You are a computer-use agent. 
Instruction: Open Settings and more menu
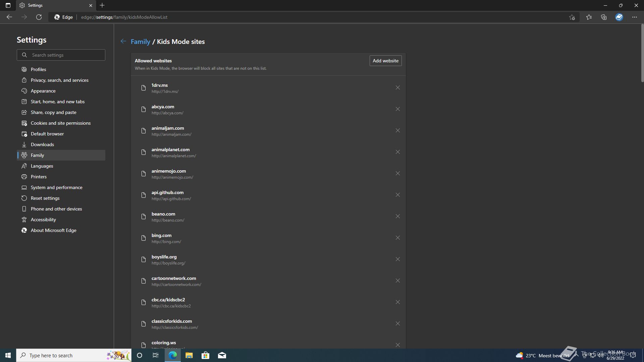tap(635, 17)
